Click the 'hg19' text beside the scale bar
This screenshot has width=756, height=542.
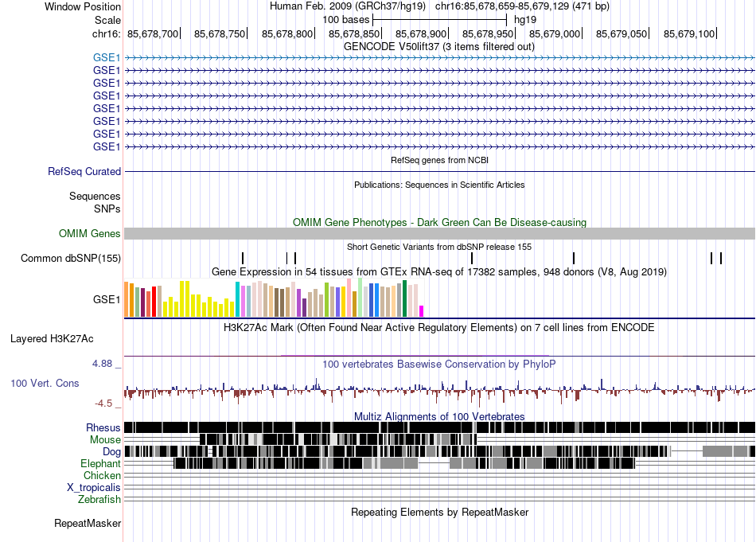pyautogui.click(x=525, y=20)
